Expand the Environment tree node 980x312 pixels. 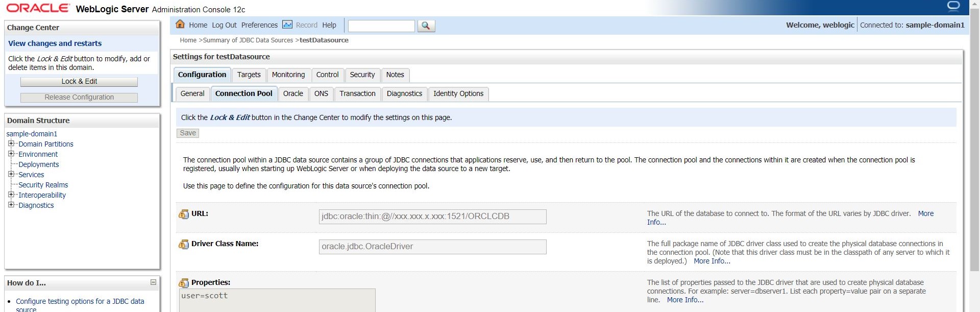[x=11, y=154]
